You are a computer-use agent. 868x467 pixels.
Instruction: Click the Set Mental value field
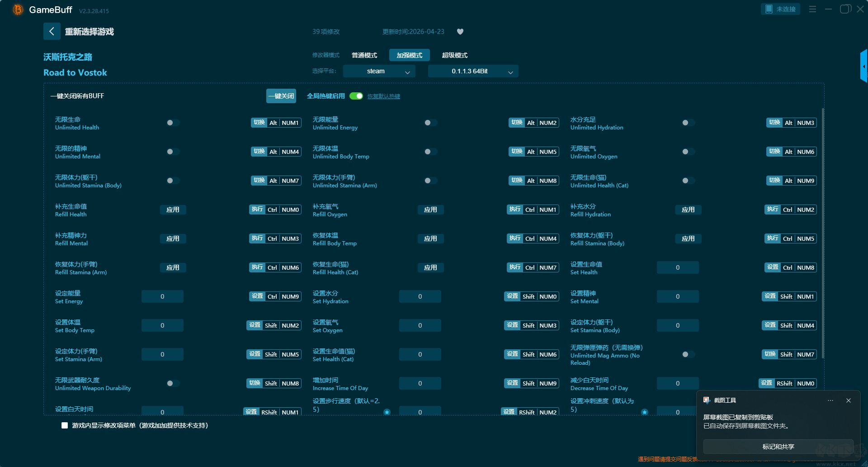(678, 296)
